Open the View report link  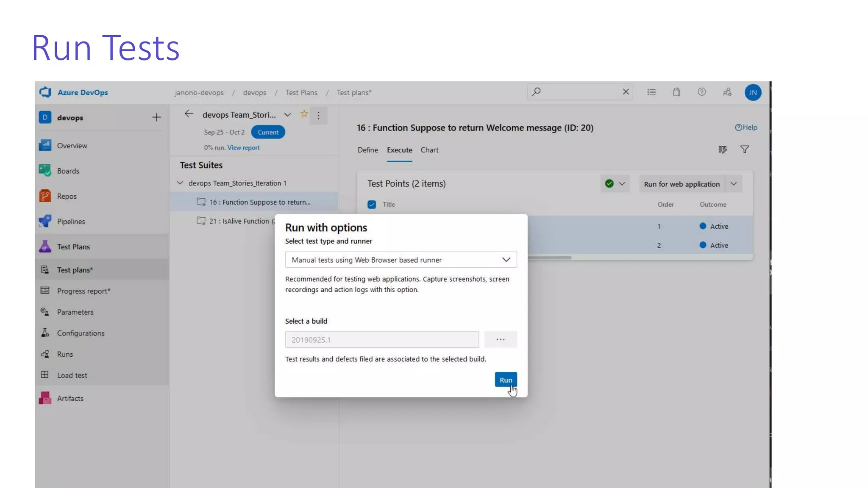pos(243,148)
